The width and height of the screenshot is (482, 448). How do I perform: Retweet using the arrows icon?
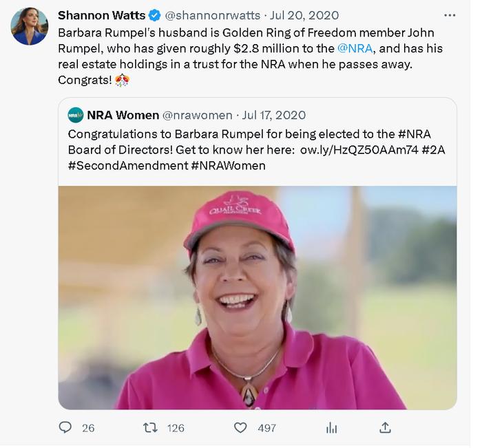click(x=151, y=427)
